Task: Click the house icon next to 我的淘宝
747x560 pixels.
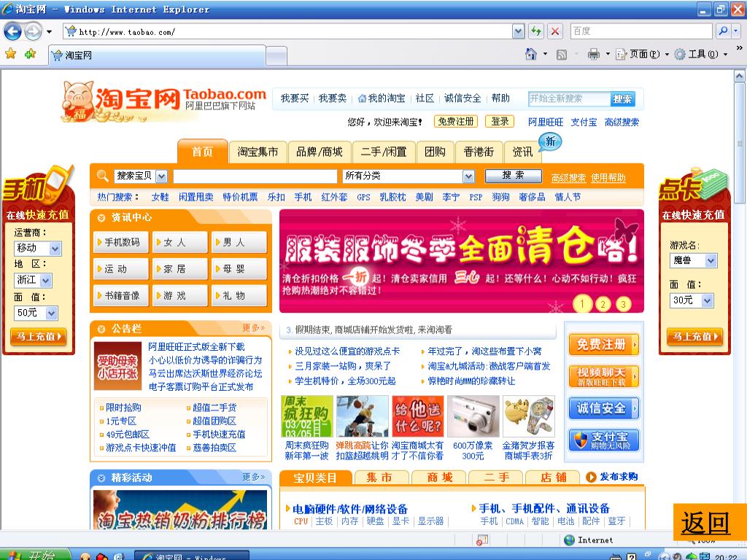Action: pyautogui.click(x=362, y=98)
